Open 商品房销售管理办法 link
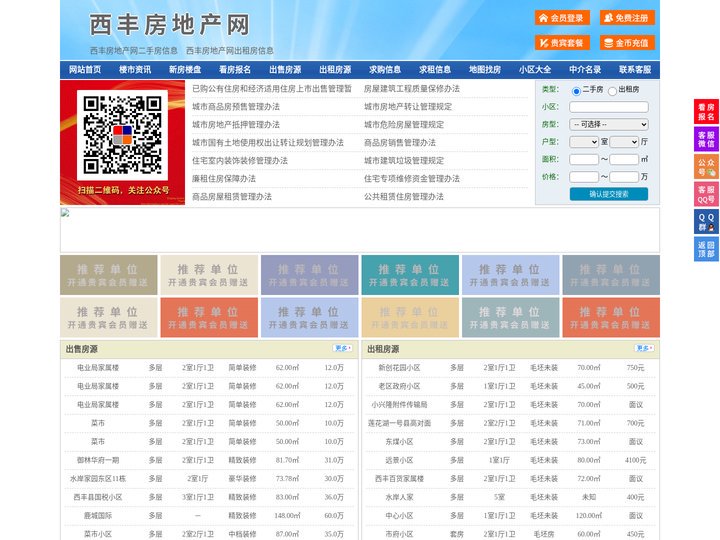Image resolution: width=720 pixels, height=540 pixels. (400, 142)
